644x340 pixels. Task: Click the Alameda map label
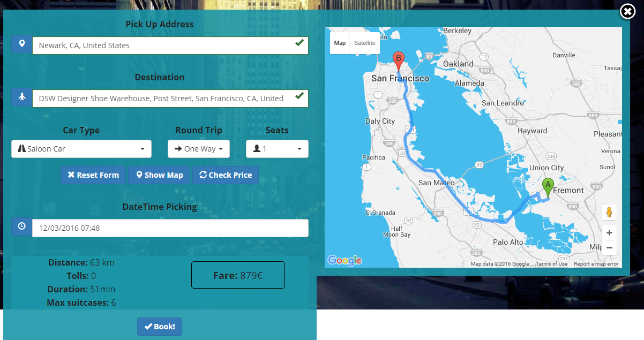point(469,83)
